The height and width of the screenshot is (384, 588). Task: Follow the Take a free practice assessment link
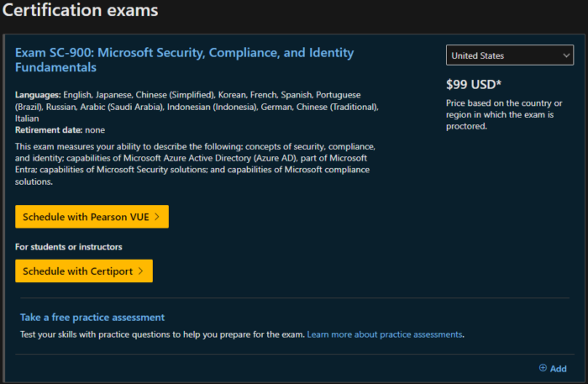[92, 318]
